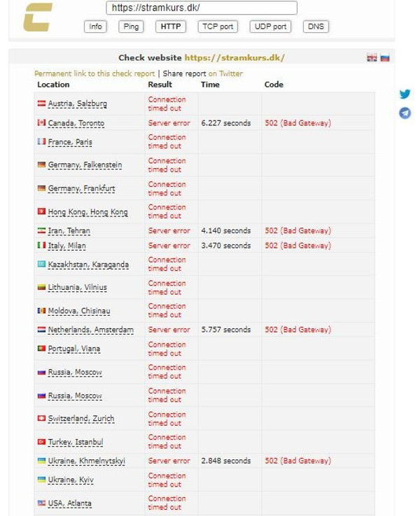Click the URL input field with stramkurs.dk
Viewport: 420px width, 516px height.
(x=202, y=8)
